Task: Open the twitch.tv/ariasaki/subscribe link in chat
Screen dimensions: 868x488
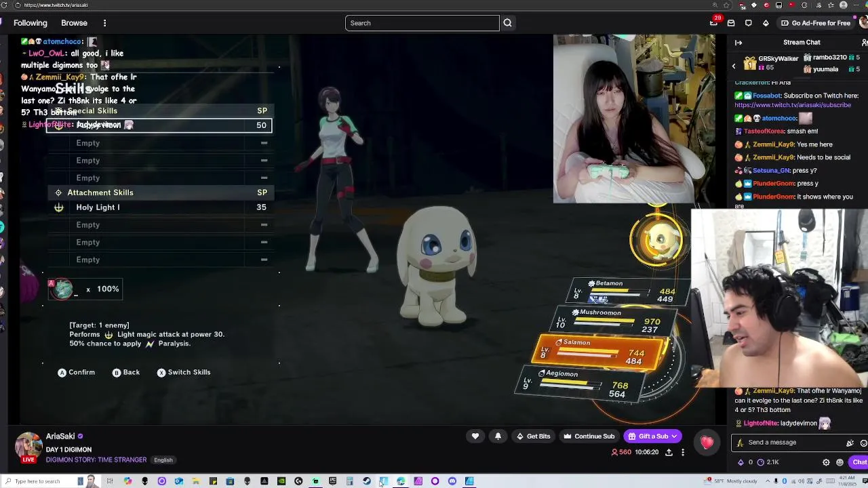Action: (x=793, y=105)
